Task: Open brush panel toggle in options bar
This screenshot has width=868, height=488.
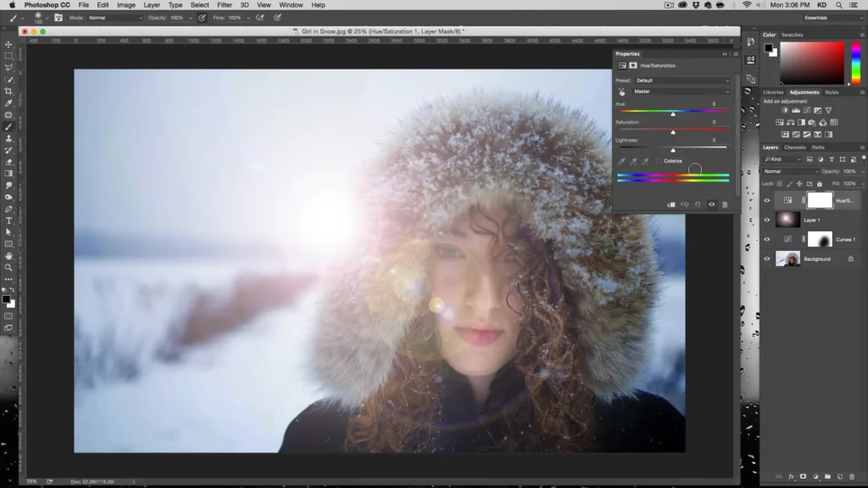Action: [58, 18]
